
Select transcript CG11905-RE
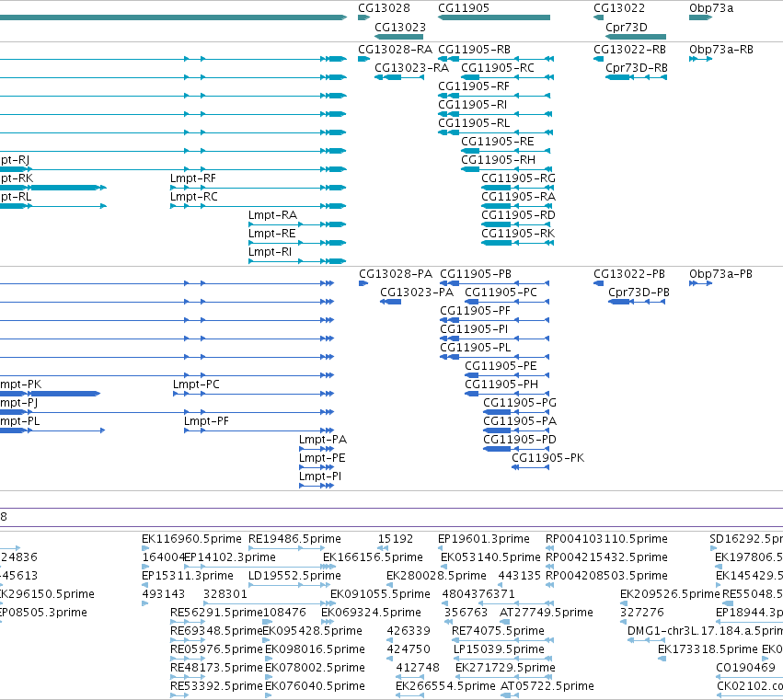pyautogui.click(x=498, y=142)
